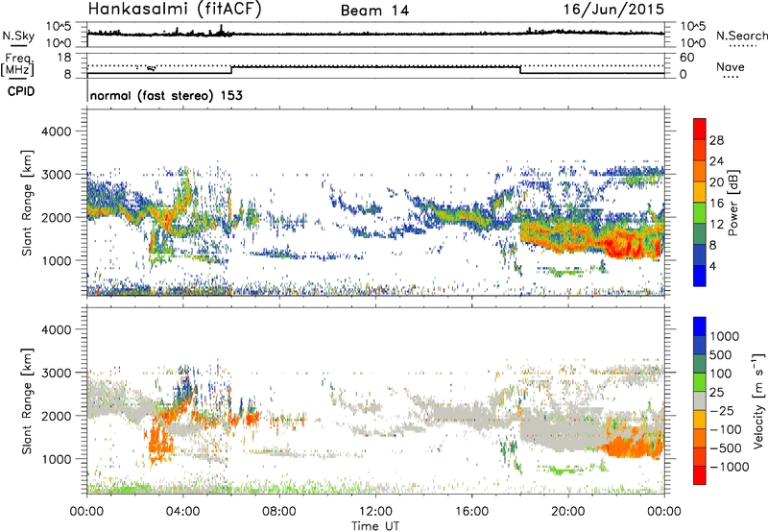768x532 pixels.
Task: Click the 'Power [dB]' color bar label
Action: (x=732, y=203)
